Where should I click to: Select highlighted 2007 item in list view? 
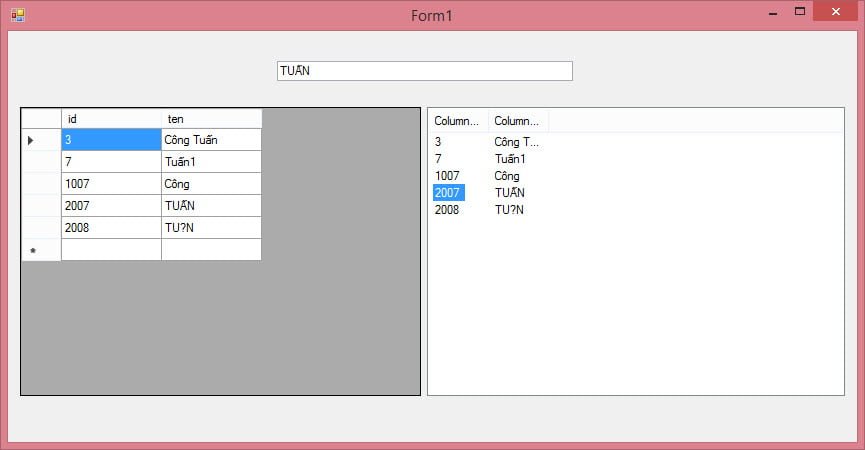click(447, 193)
